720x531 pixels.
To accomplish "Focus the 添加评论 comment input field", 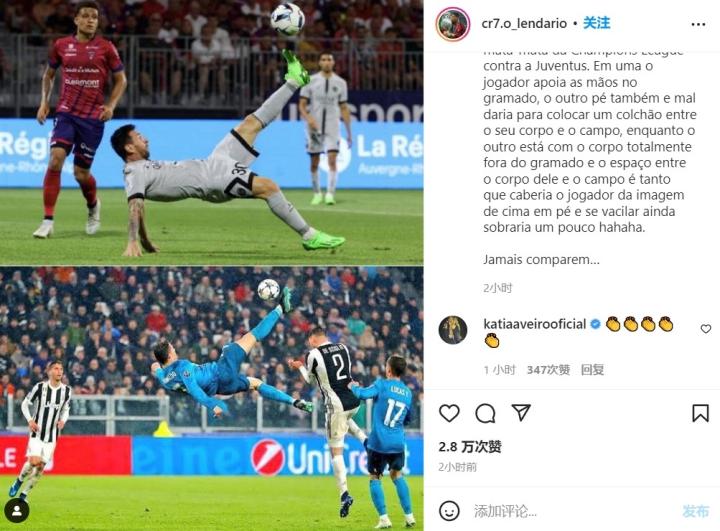I will 574,511.
